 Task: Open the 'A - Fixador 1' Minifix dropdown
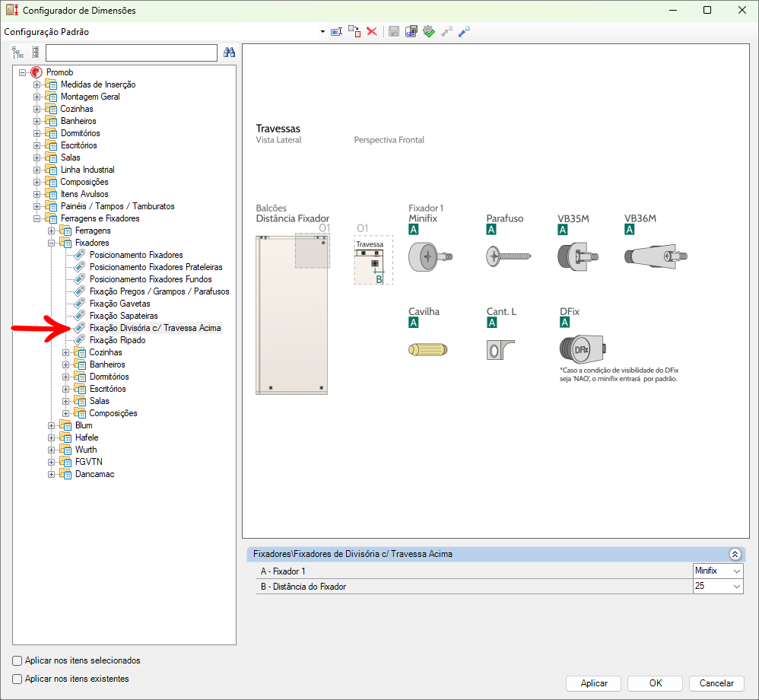737,571
